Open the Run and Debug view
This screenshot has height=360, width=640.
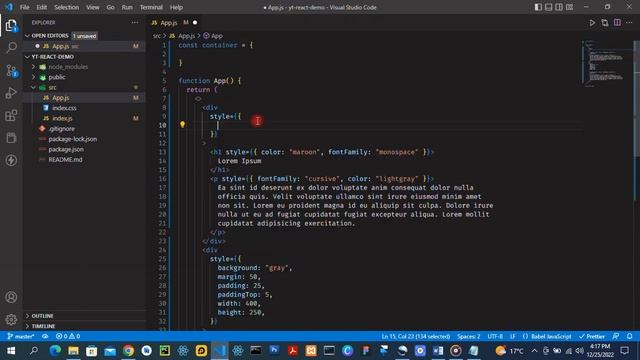[x=11, y=93]
